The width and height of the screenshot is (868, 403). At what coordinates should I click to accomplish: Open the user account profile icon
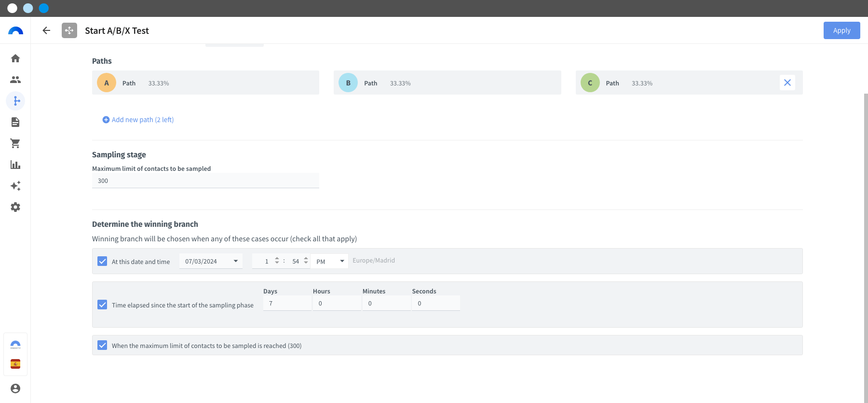[x=15, y=389]
